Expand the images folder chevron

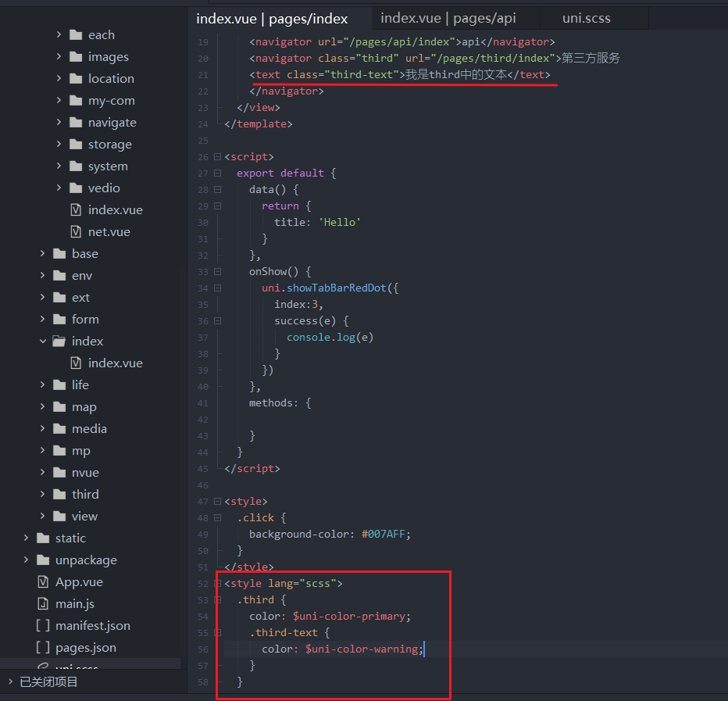point(59,56)
